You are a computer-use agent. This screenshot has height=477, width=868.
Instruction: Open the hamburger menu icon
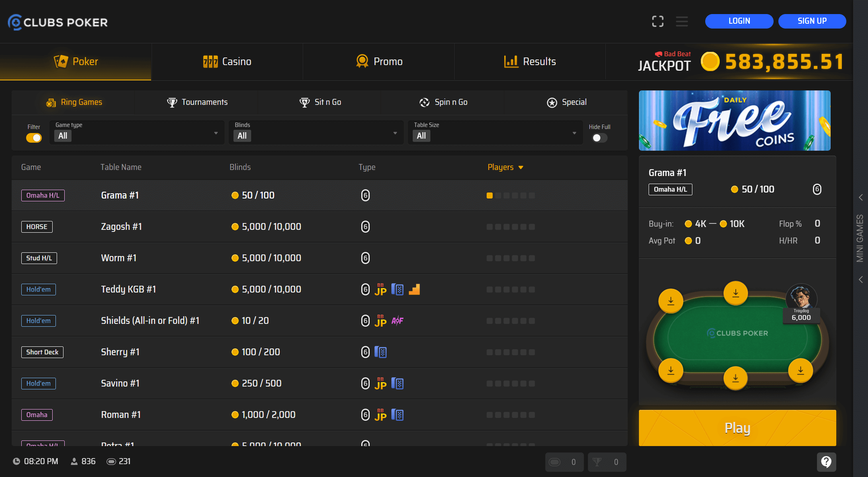(682, 21)
